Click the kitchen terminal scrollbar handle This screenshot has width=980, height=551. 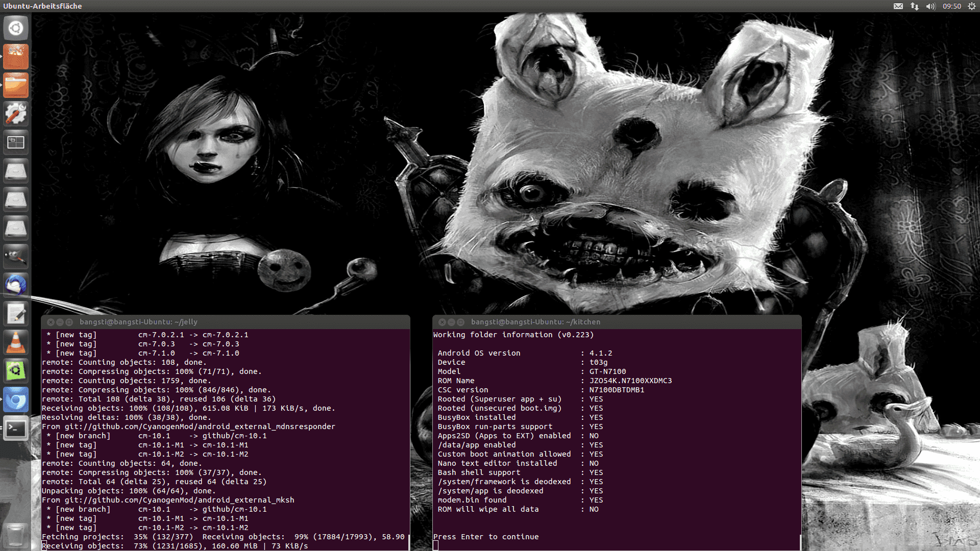point(800,542)
